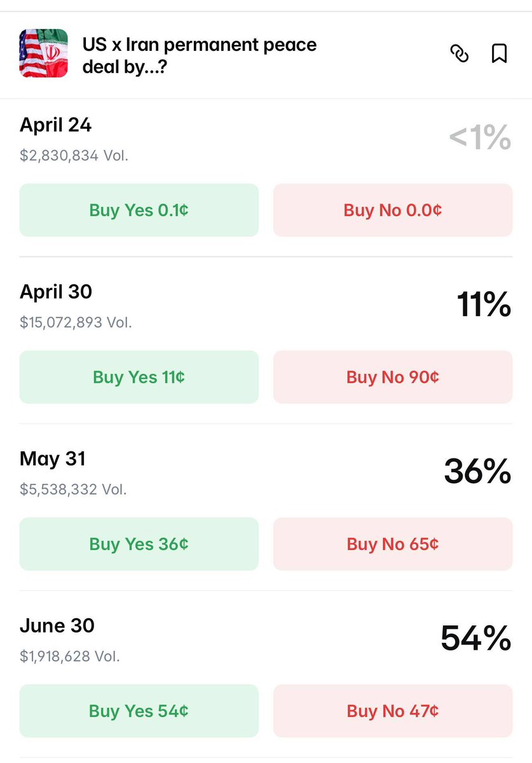Buy Yes at 0.1¢ for April 24
Viewport: 532px width, 763px height.
[x=139, y=210]
